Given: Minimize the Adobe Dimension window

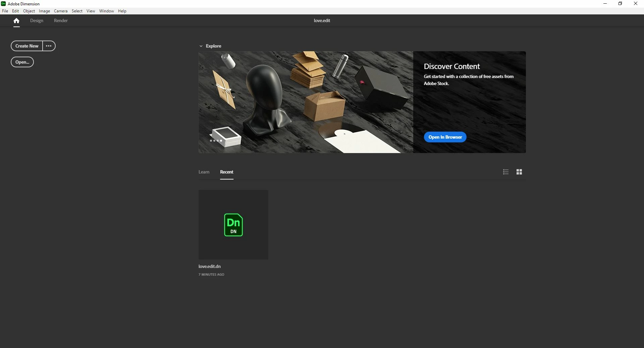Looking at the screenshot, I should (605, 4).
